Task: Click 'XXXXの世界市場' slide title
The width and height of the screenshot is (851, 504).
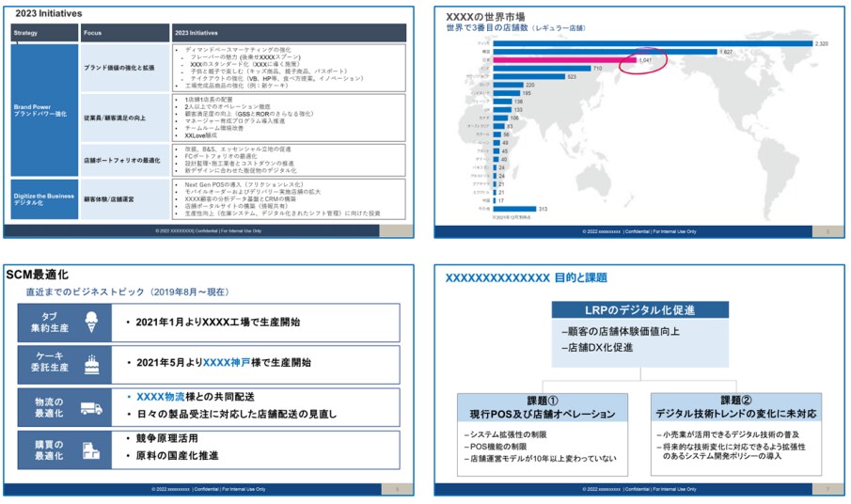Action: [485, 17]
